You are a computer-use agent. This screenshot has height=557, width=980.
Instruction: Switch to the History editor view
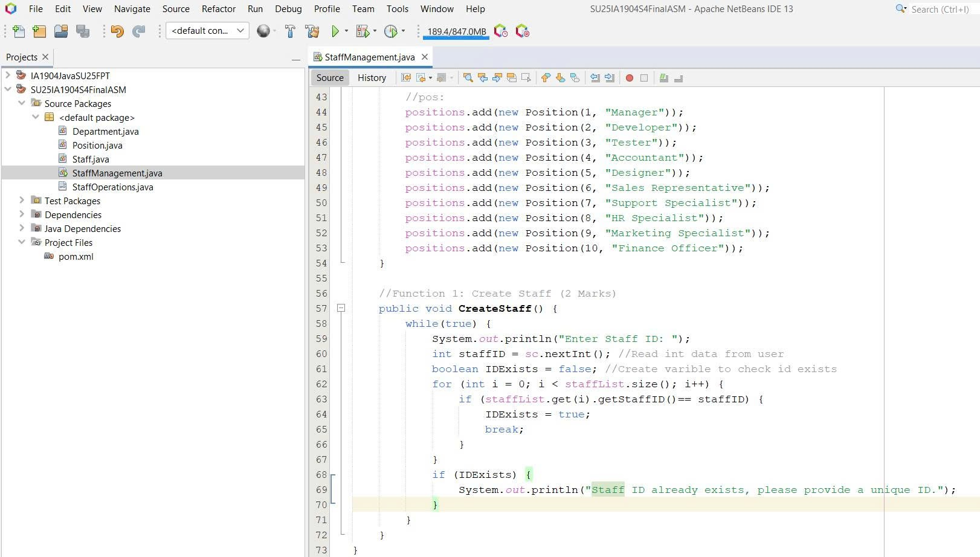pos(372,78)
